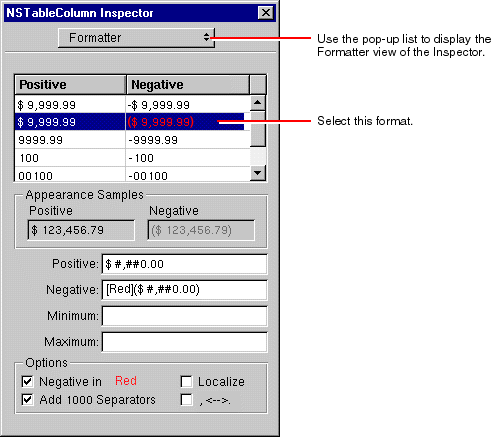This screenshot has width=495, height=437.
Task: Click the Maximum value input field
Action: click(x=184, y=342)
